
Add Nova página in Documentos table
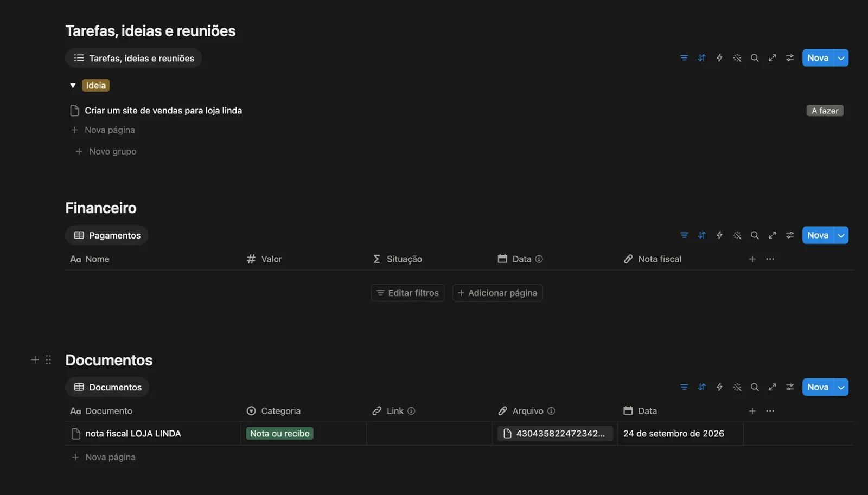(x=104, y=457)
